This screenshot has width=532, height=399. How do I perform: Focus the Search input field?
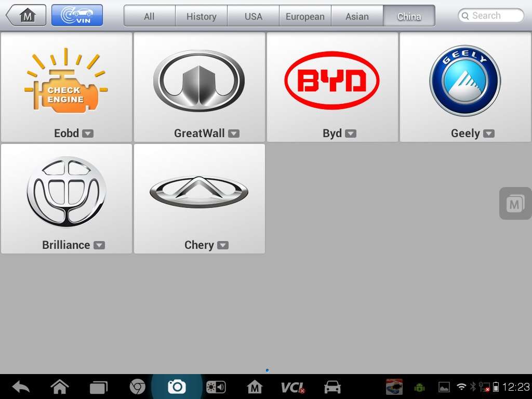coord(491,16)
